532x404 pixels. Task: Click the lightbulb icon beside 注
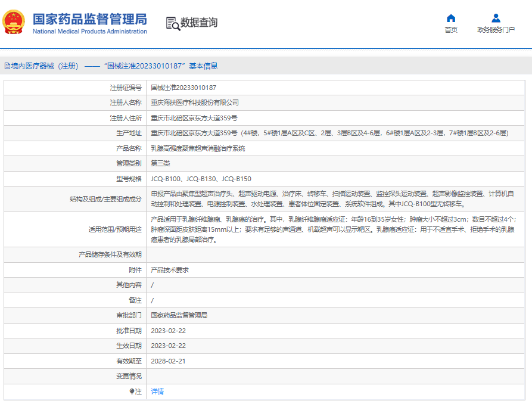click(x=132, y=391)
